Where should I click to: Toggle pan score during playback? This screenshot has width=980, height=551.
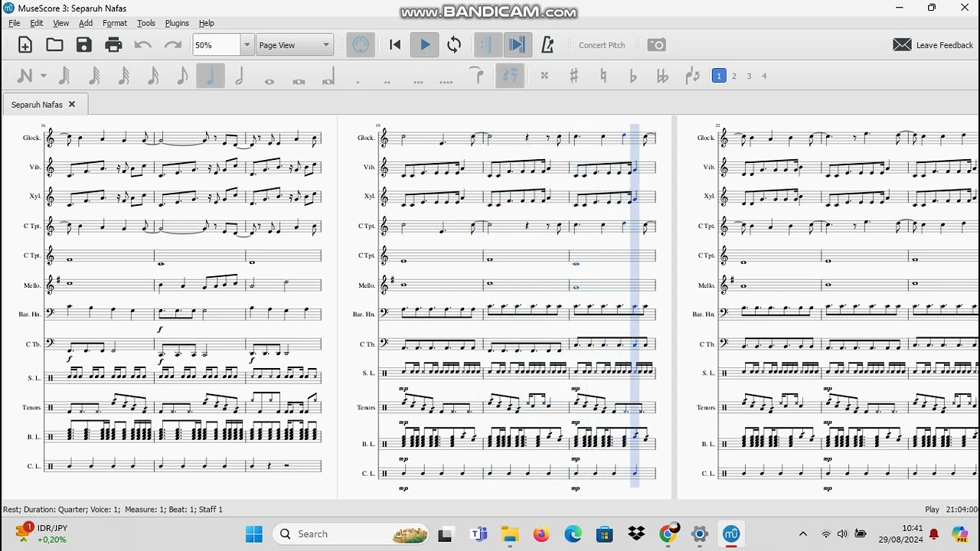click(x=518, y=45)
